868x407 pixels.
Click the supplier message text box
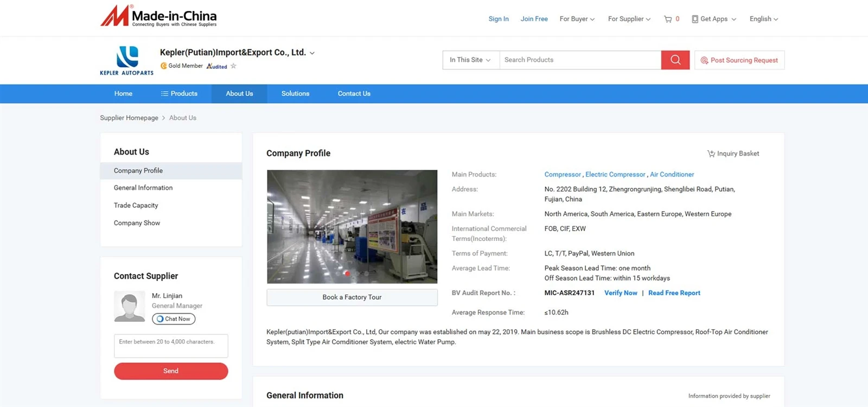(171, 346)
